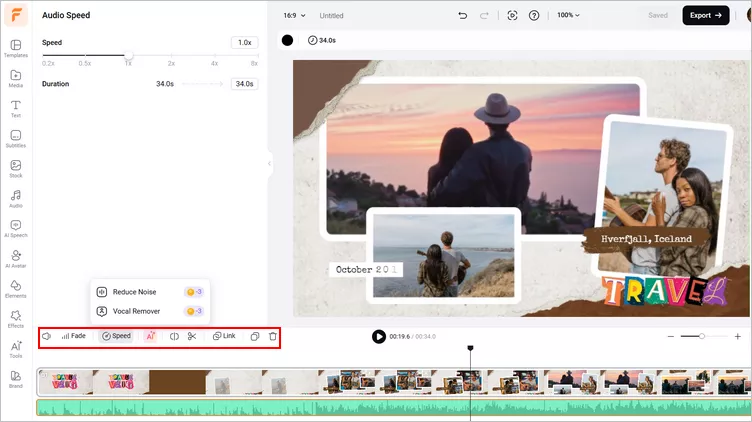The height and width of the screenshot is (422, 752).
Task: Open the Templates sidebar panel
Action: click(x=16, y=48)
